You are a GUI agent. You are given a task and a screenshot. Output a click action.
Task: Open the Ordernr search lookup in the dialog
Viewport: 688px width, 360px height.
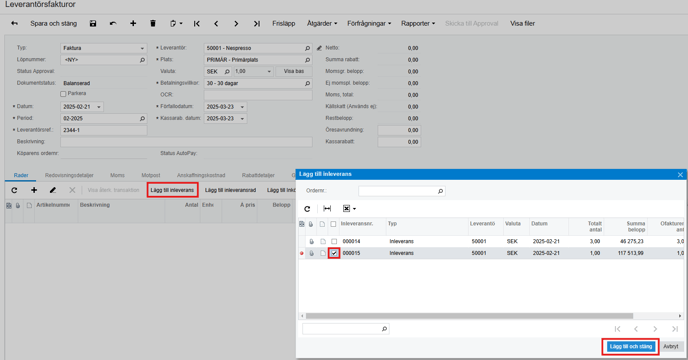click(440, 191)
